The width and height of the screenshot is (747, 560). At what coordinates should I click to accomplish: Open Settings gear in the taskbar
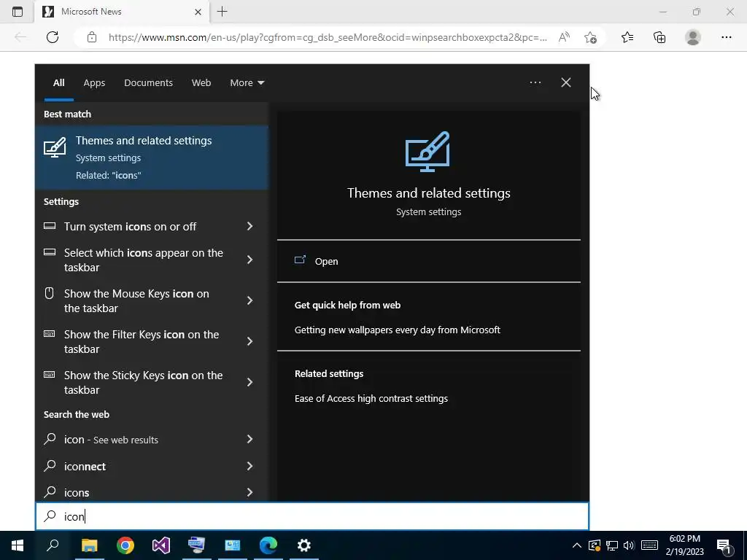(304, 545)
